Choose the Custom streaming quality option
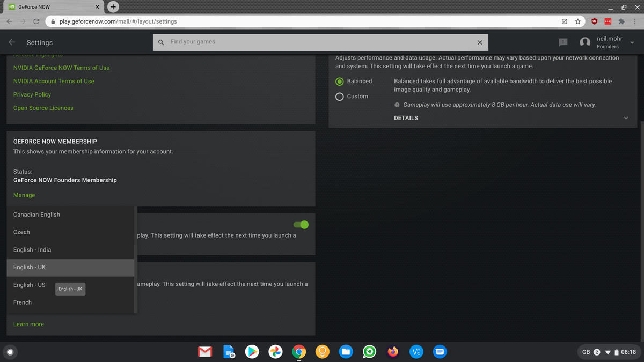Viewport: 644px width, 362px height. pyautogui.click(x=339, y=97)
